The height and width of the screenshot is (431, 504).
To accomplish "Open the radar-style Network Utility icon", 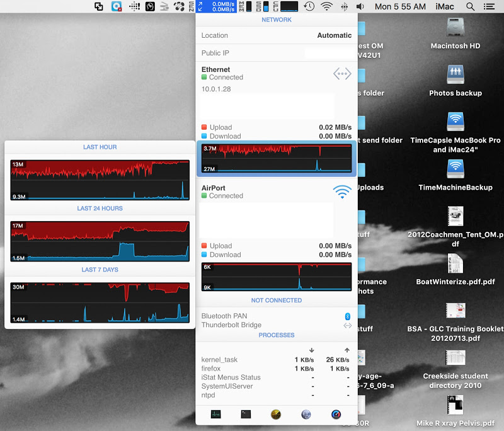I will coord(276,415).
